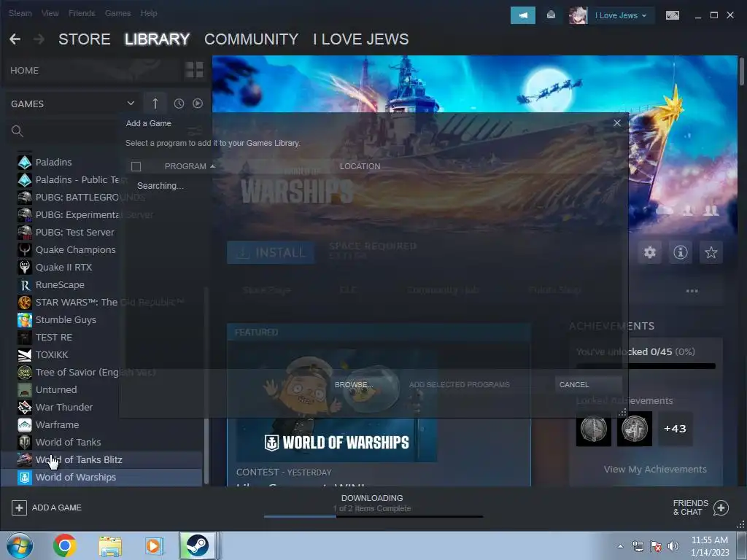Screen dimensions: 747x560
Task: Click the profile avatar picture
Action: (578, 15)
